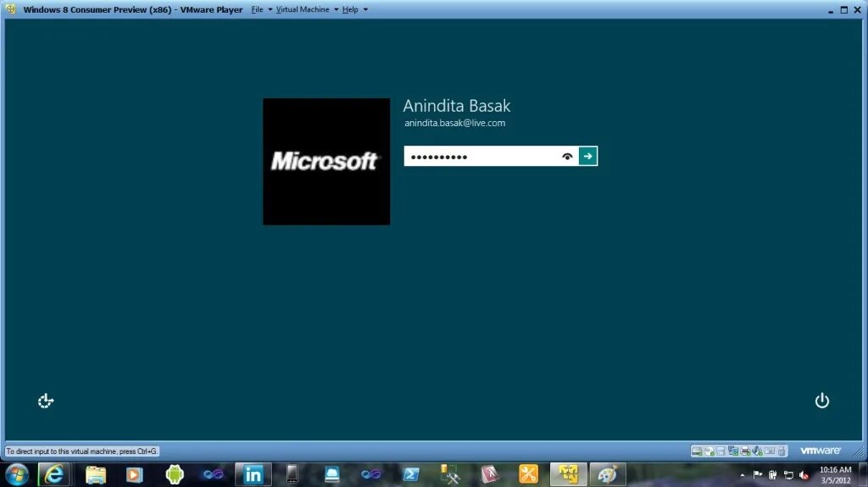Open the green Android icon in the taskbar

click(x=175, y=474)
